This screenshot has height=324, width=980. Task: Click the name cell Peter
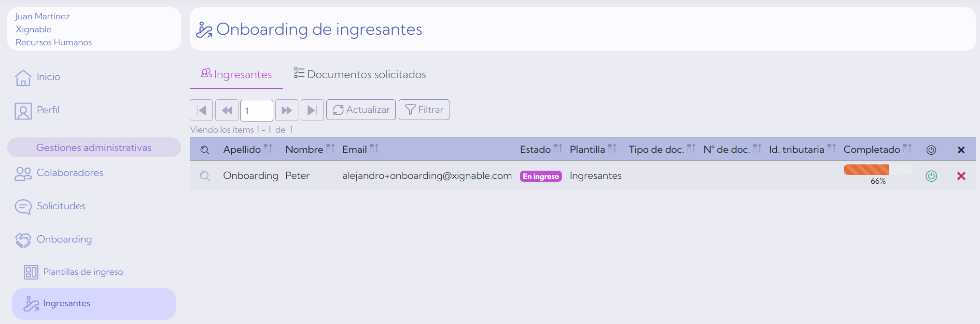tap(297, 175)
